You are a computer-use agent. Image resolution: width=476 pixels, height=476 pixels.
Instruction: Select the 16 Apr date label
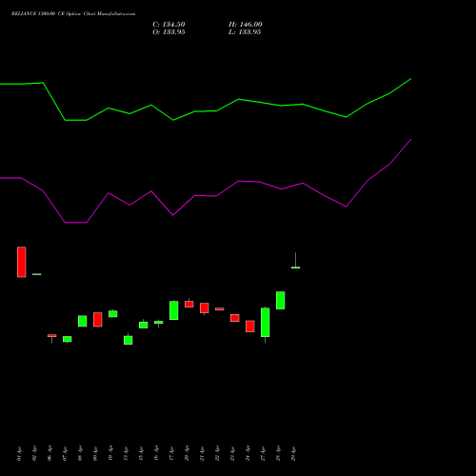tap(156, 453)
